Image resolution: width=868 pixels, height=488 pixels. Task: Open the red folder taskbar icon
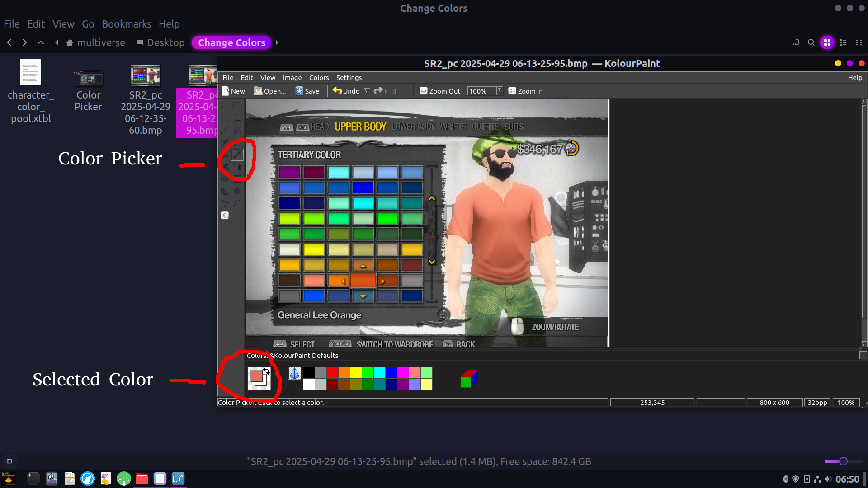coord(142,479)
